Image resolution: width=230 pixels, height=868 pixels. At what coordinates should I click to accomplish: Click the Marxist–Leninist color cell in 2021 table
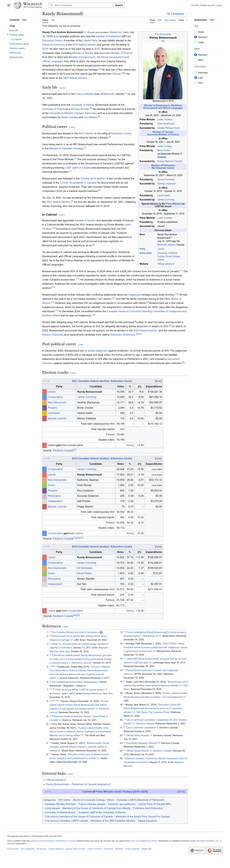[44, 419]
